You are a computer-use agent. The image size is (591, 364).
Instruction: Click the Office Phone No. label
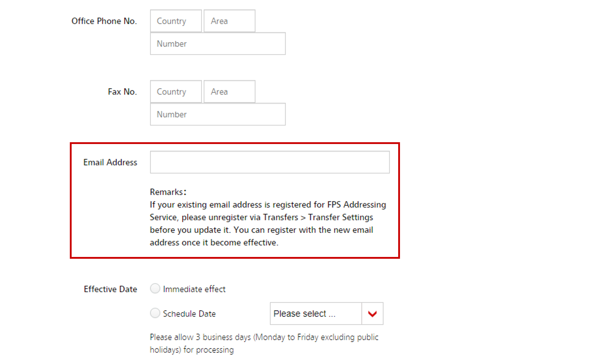pyautogui.click(x=104, y=21)
